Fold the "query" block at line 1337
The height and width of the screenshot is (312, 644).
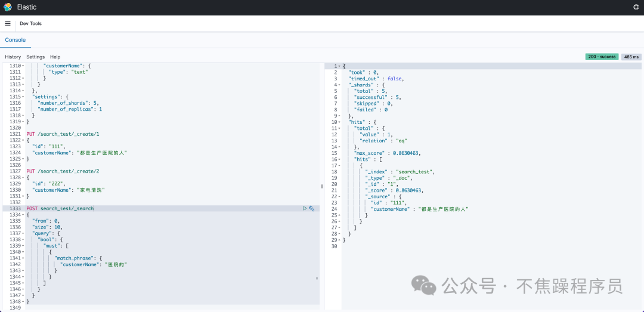[23, 233]
